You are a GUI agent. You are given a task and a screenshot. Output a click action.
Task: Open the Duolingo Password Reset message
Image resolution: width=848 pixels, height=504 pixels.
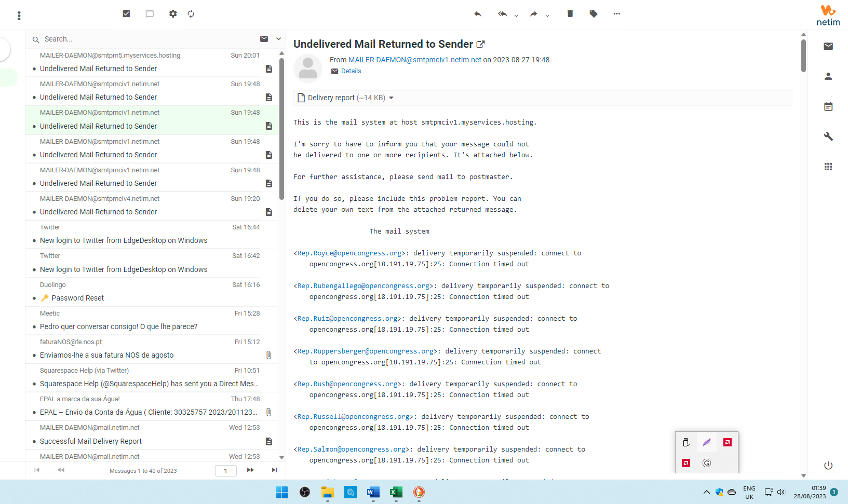[x=152, y=292]
